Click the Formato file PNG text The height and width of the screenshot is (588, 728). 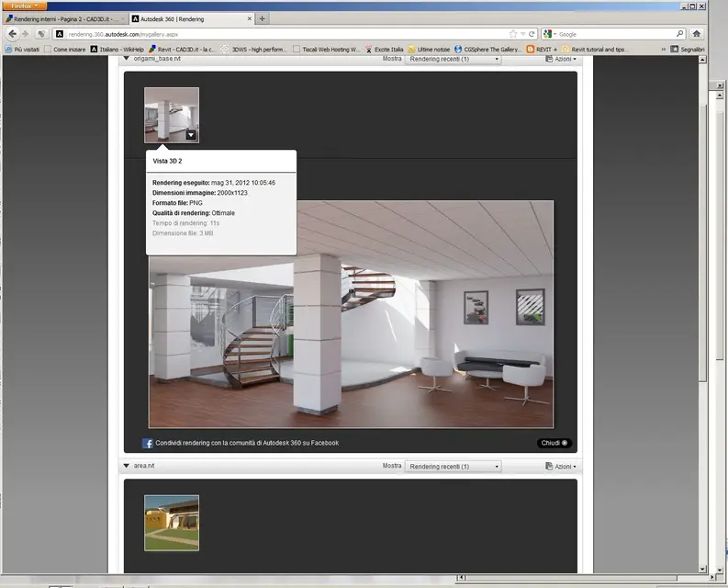click(x=177, y=203)
